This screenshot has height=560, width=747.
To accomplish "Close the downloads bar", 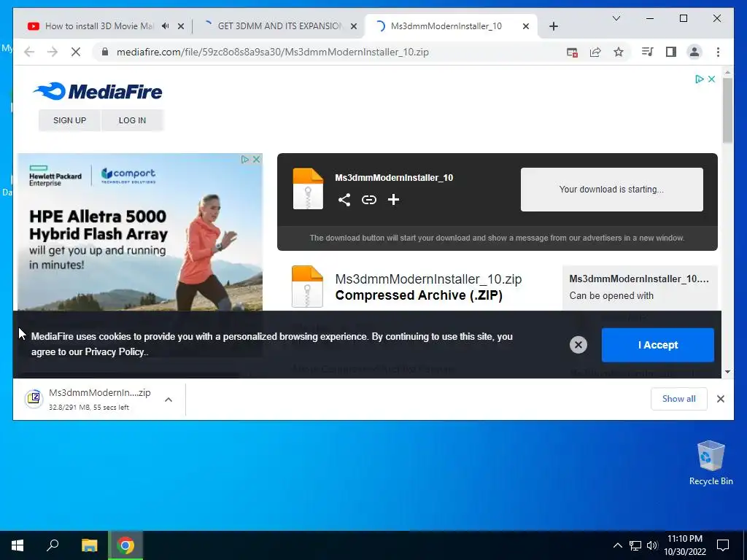I will pyautogui.click(x=720, y=399).
